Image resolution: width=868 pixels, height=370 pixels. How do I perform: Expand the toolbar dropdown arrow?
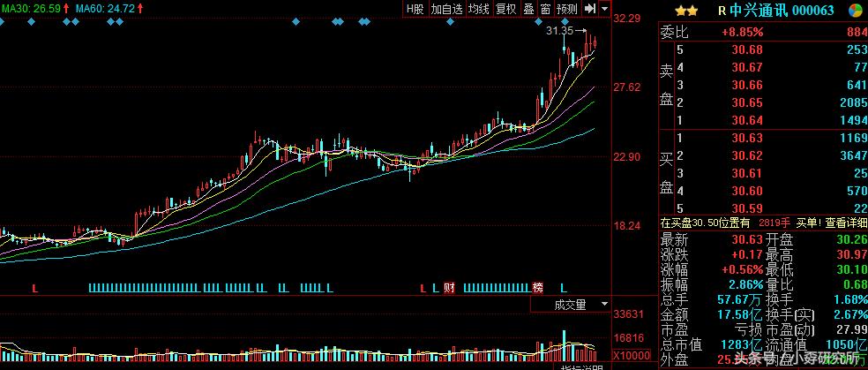(604, 8)
